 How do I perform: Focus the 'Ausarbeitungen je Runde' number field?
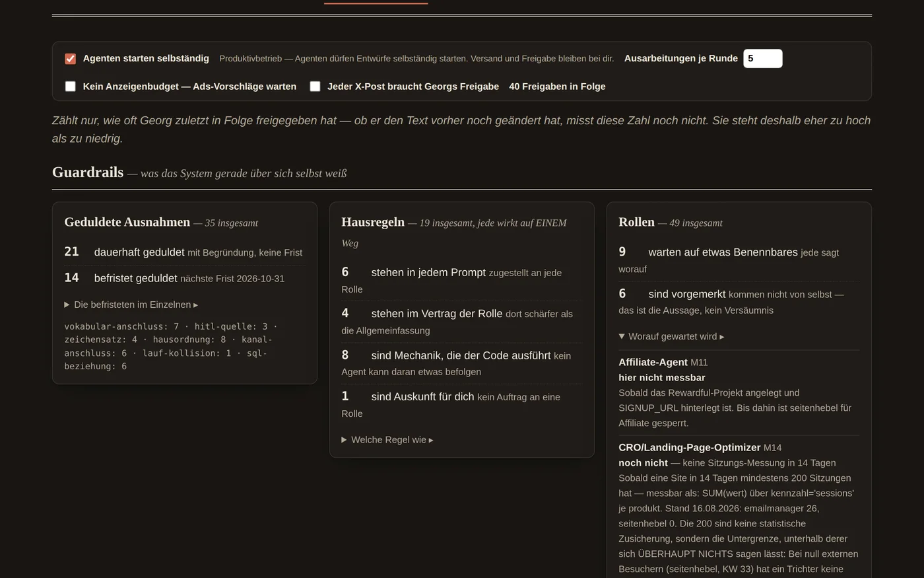click(762, 59)
